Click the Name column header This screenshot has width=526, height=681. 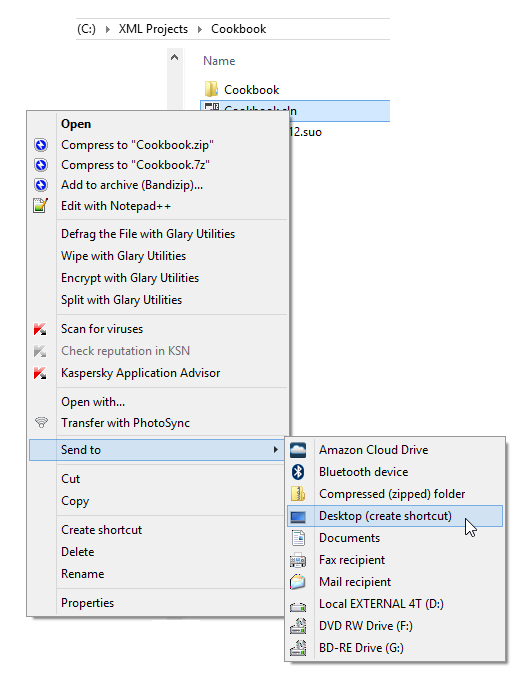coord(219,61)
